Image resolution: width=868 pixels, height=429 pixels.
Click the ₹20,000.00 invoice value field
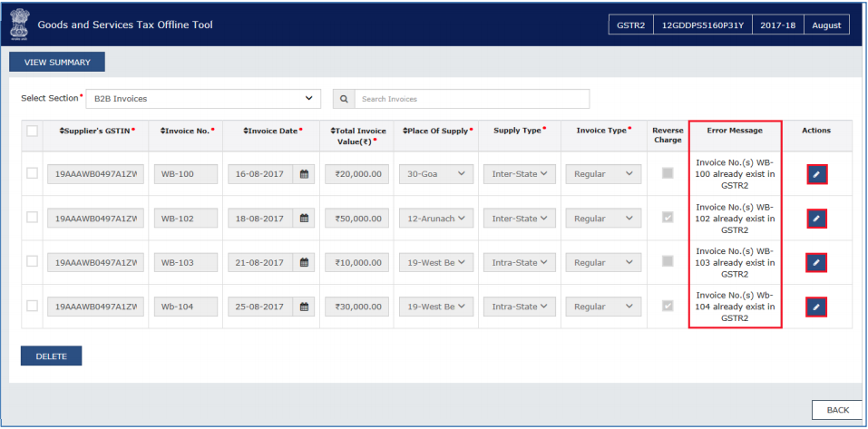coord(357,174)
